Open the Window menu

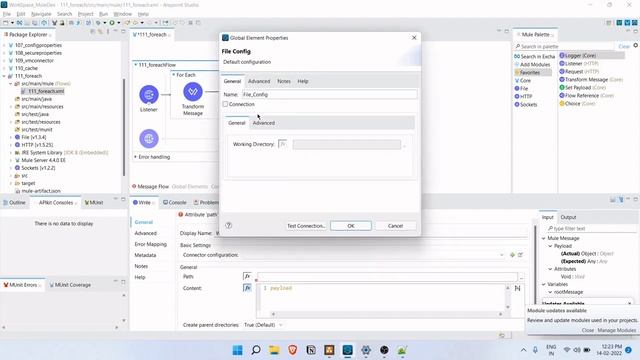click(122, 14)
